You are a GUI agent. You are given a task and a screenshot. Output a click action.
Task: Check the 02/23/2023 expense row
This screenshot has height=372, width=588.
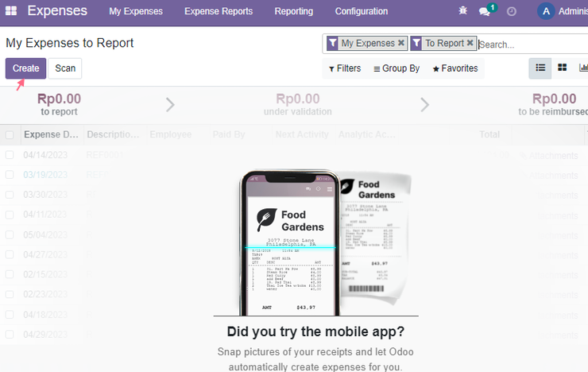click(x=10, y=294)
